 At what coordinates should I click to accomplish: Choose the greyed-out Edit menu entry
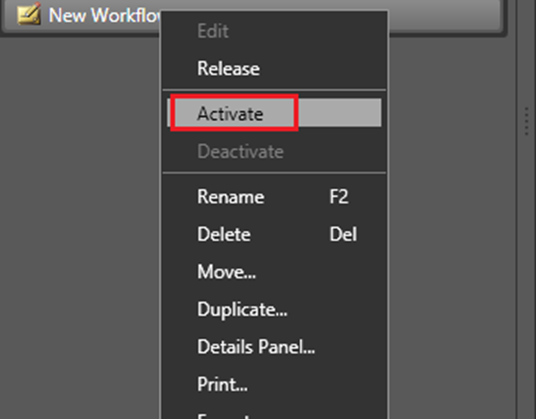click(213, 31)
